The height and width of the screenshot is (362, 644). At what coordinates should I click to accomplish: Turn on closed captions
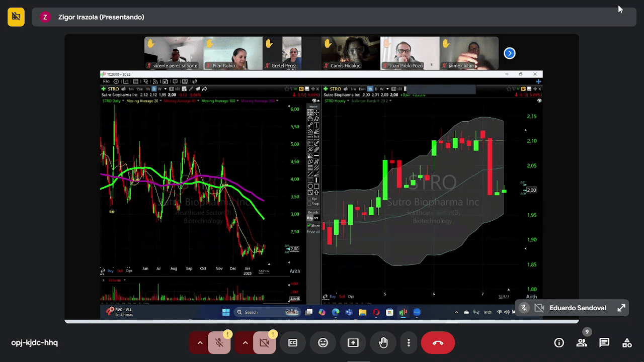coord(293,343)
